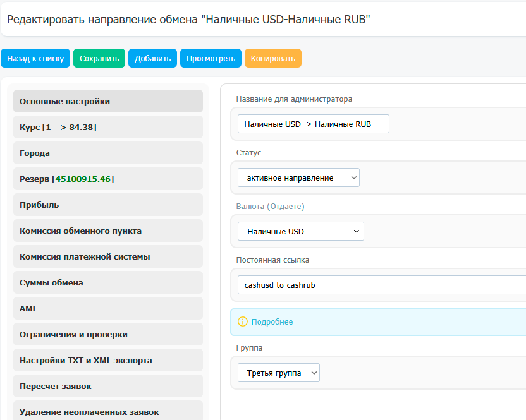Click the Валюта (Отдаете) label link
526x420 pixels.
tap(270, 207)
